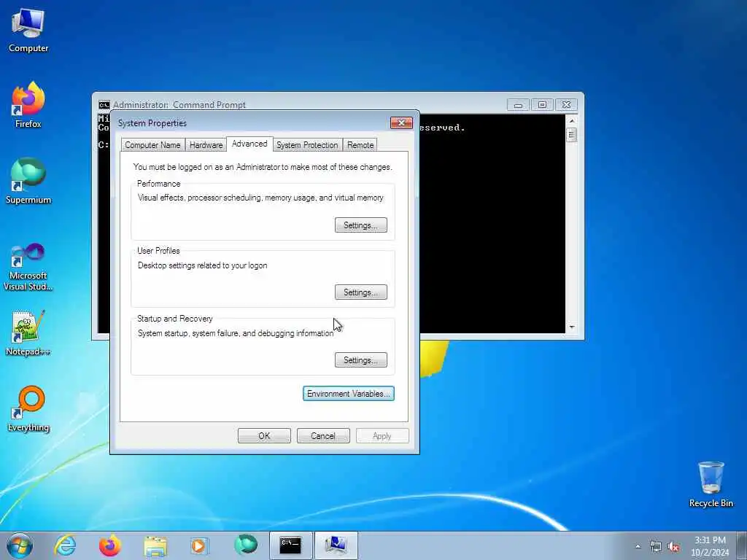The width and height of the screenshot is (747, 560).
Task: Select the Firefox desktop shortcut
Action: point(28,105)
